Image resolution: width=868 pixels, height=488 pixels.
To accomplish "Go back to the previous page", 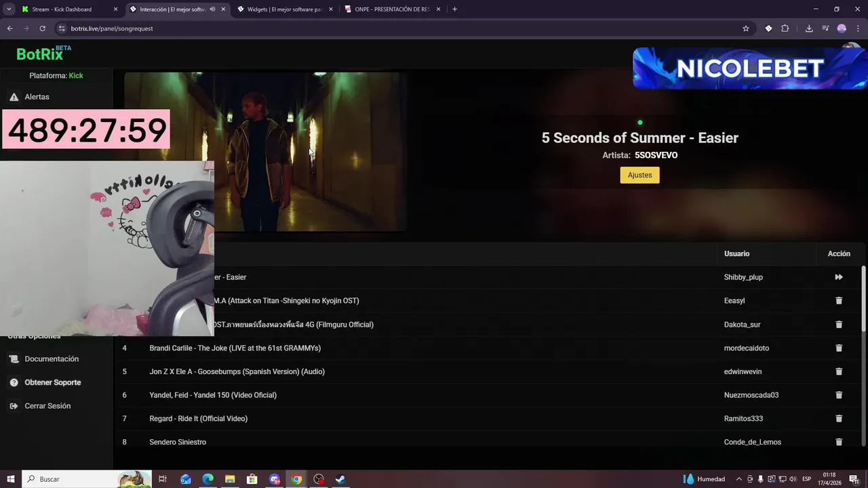I will point(9,28).
